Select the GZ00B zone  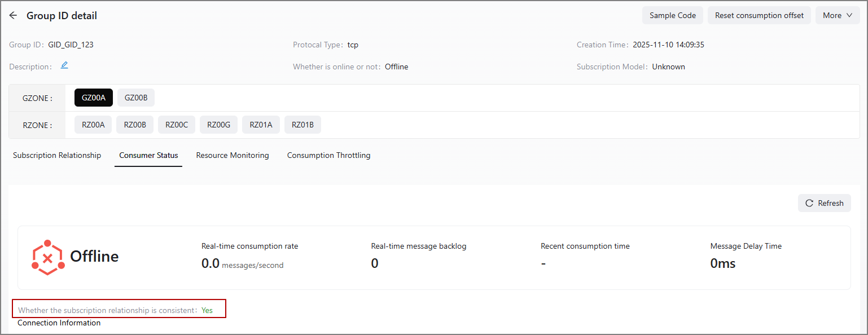click(x=136, y=98)
